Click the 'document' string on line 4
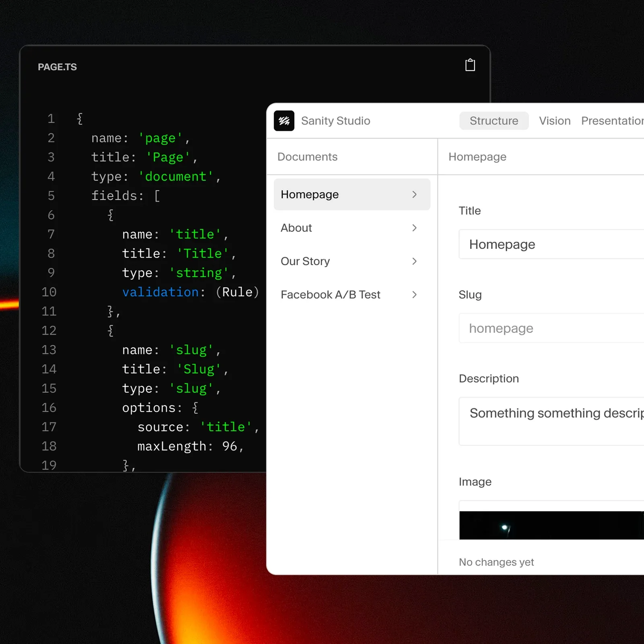644x644 pixels. point(175,176)
